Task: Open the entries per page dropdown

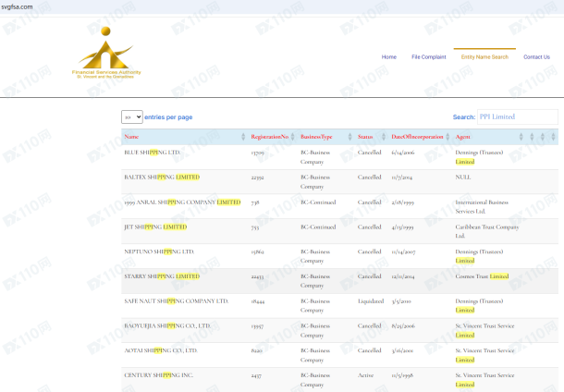Action: (132, 116)
